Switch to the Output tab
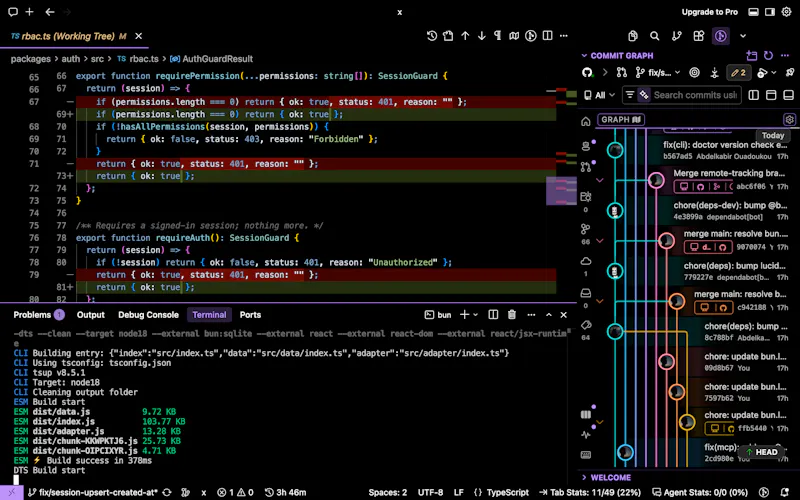Viewport: 800px width, 500px height. pyautogui.click(x=90, y=315)
